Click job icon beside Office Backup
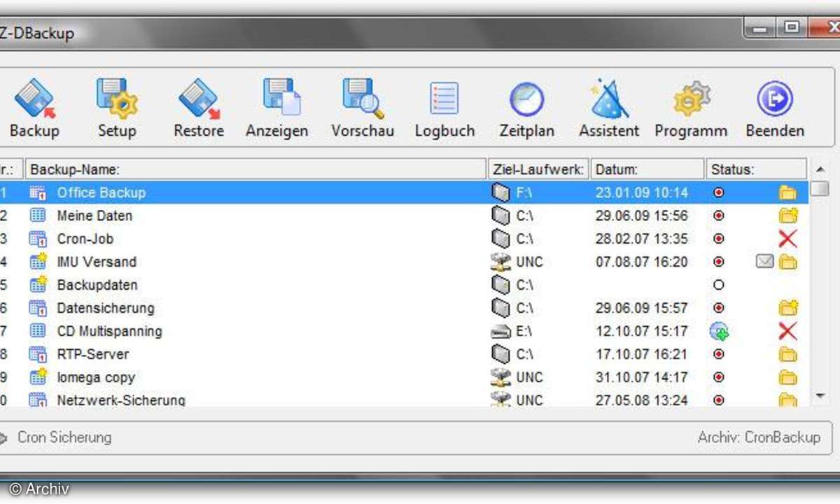 pos(38,192)
